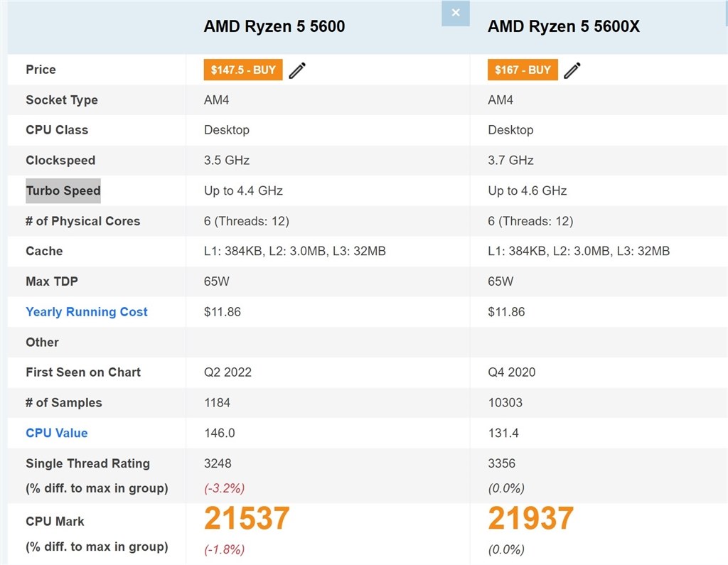
Task: Click the Single Thread Rating label
Action: pos(87,463)
